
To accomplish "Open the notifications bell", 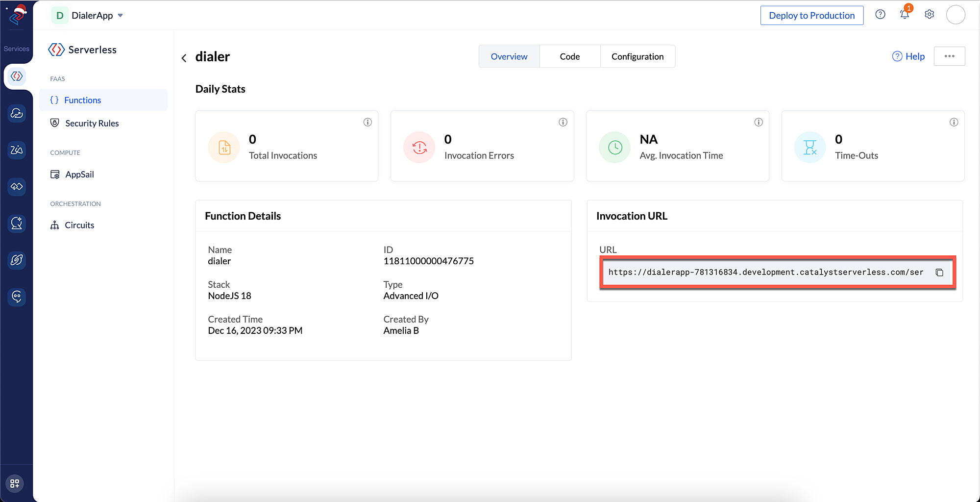I will point(905,15).
